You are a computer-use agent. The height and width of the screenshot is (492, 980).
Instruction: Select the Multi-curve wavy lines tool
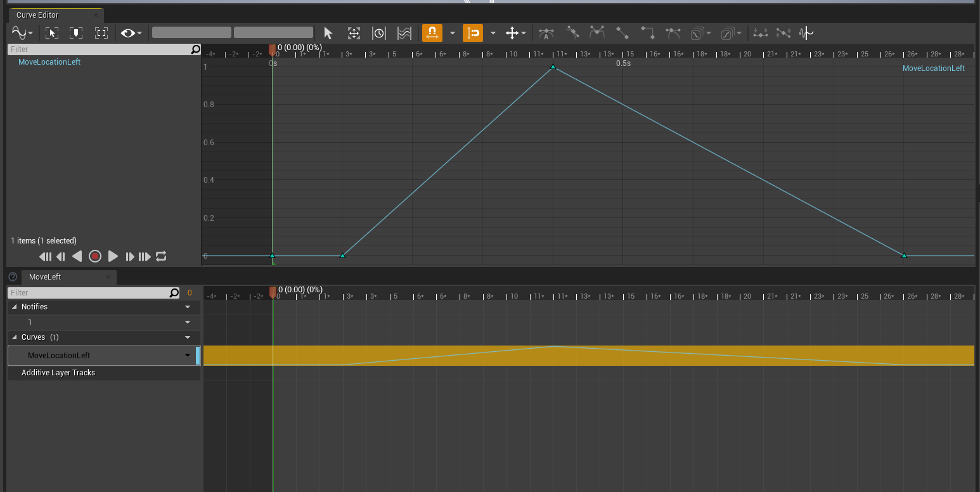coord(404,33)
